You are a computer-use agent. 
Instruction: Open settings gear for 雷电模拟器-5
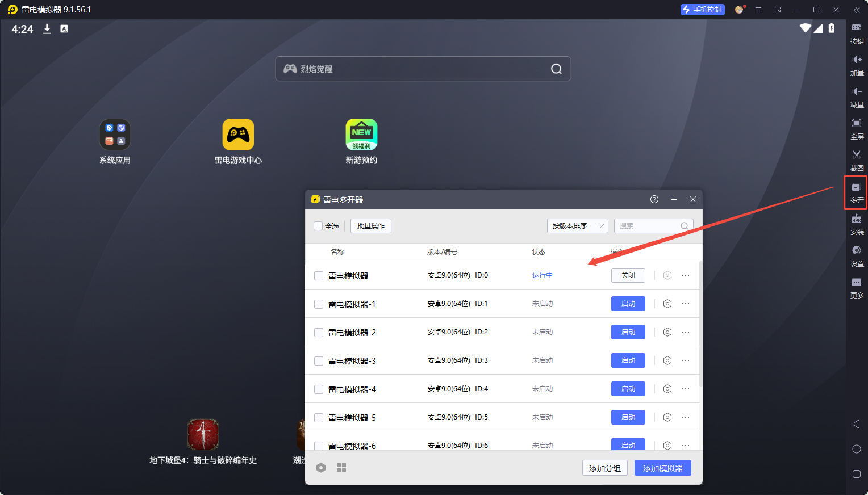coord(667,417)
